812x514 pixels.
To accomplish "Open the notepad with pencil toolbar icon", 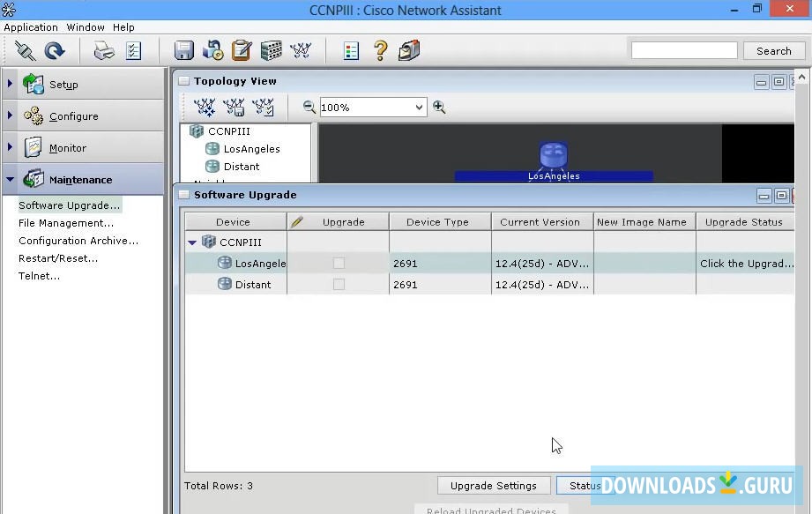I will (242, 51).
